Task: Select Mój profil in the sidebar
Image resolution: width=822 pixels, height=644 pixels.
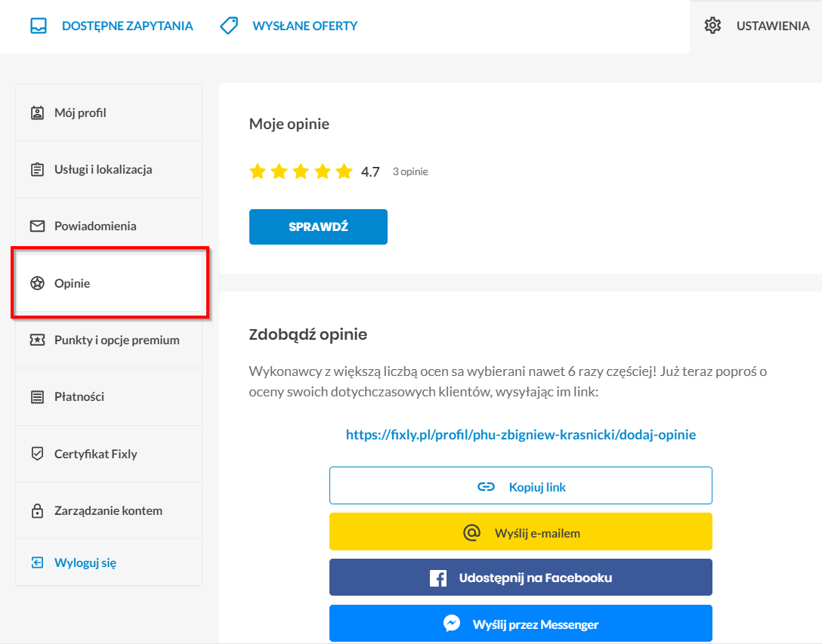Action: point(109,112)
